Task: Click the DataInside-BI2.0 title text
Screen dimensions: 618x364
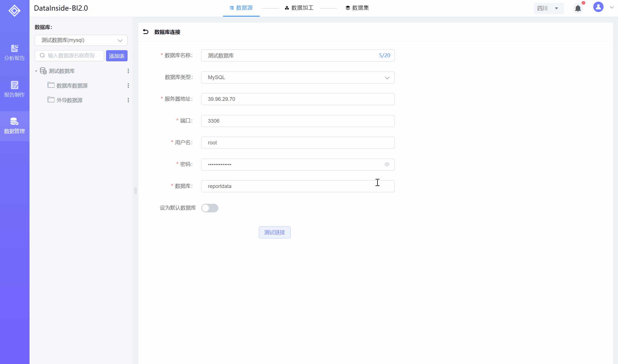Action: [x=61, y=8]
